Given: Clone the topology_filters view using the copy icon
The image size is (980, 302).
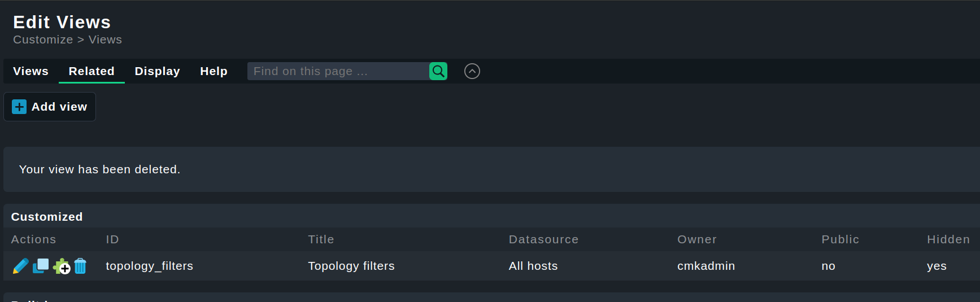Looking at the screenshot, I should click(x=41, y=266).
